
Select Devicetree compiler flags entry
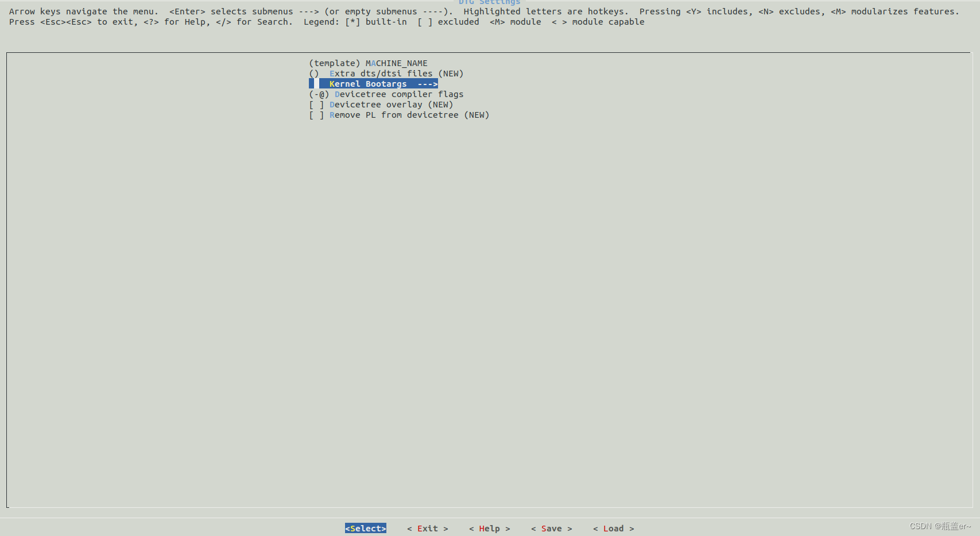386,94
